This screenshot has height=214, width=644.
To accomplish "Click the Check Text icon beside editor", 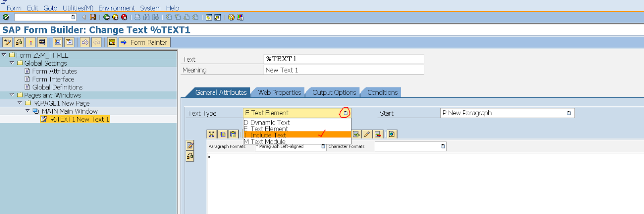I will [190, 156].
